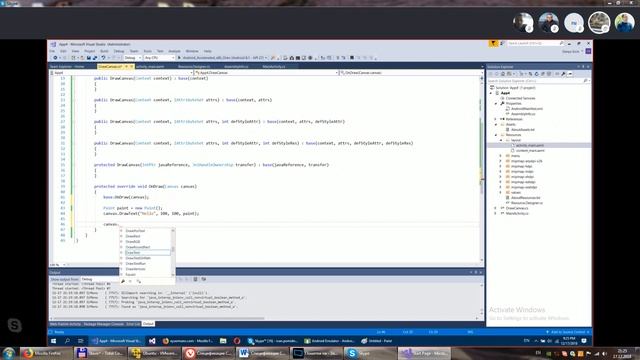
Task: Select DrawVertices in the IntelliSense list
Action: (136, 269)
